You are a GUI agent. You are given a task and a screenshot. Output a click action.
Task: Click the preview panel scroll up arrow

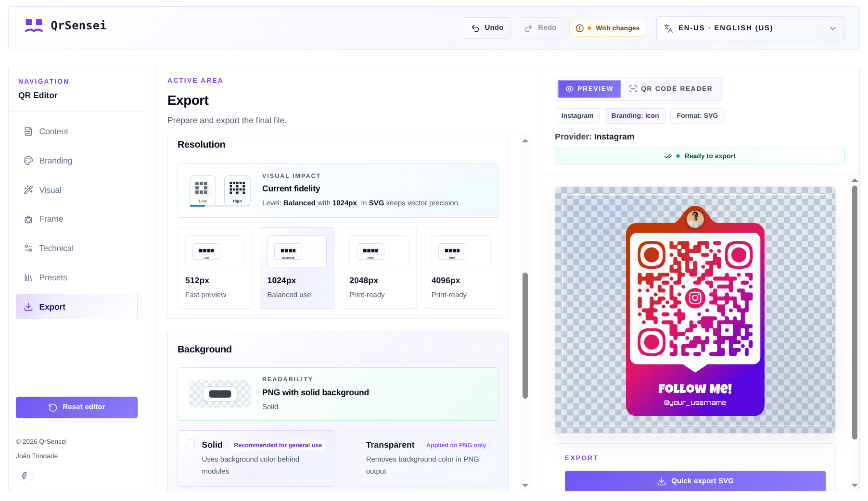(x=855, y=180)
